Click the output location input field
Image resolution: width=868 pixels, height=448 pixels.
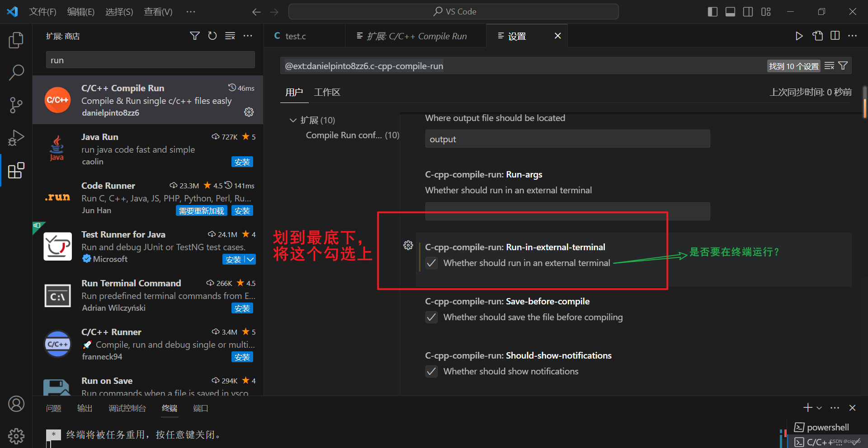[x=567, y=139]
